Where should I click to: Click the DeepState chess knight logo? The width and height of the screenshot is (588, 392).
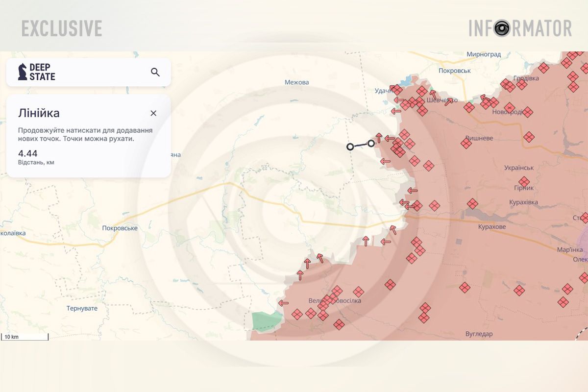(x=23, y=72)
